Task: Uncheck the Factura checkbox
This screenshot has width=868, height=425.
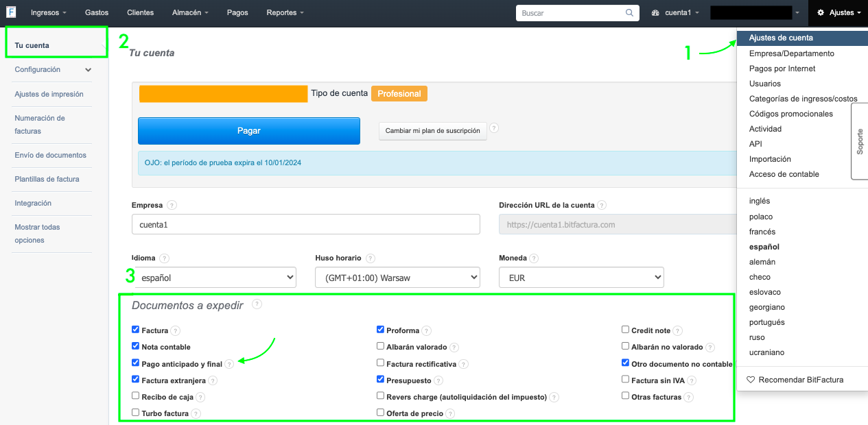Action: point(136,330)
